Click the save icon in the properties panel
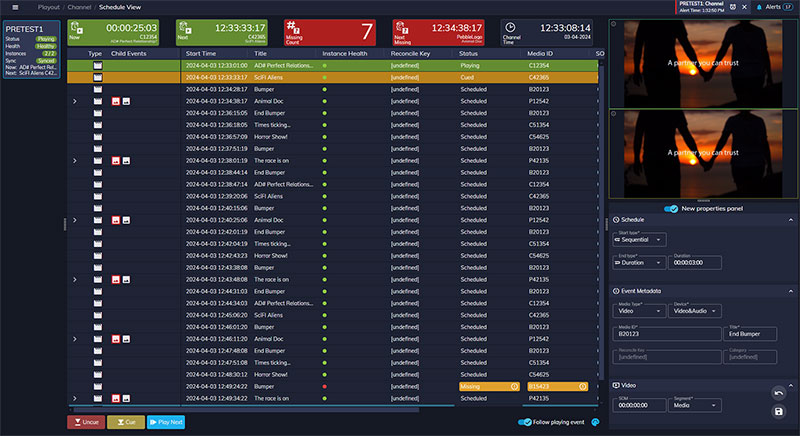The image size is (800, 436). coord(778,410)
